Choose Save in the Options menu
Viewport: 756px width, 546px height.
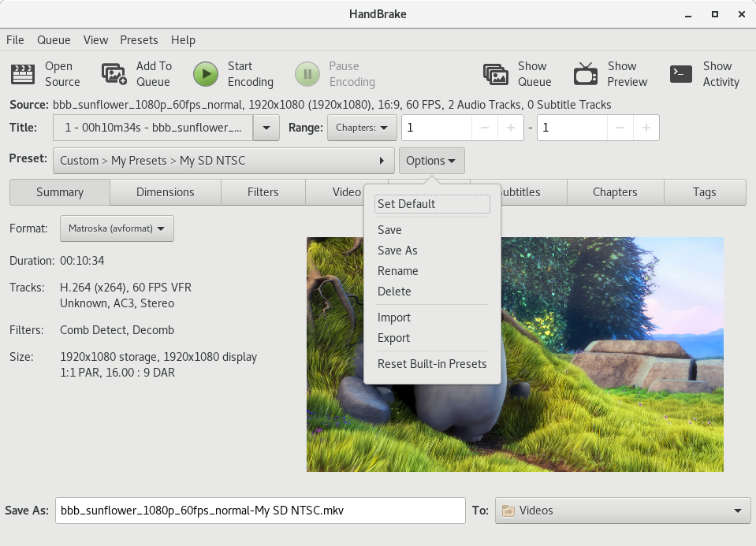click(x=432, y=230)
